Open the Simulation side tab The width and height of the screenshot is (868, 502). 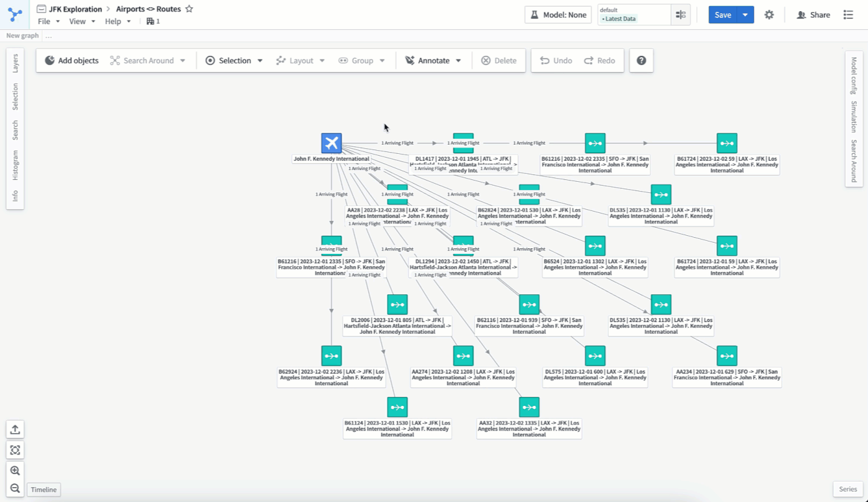854,117
